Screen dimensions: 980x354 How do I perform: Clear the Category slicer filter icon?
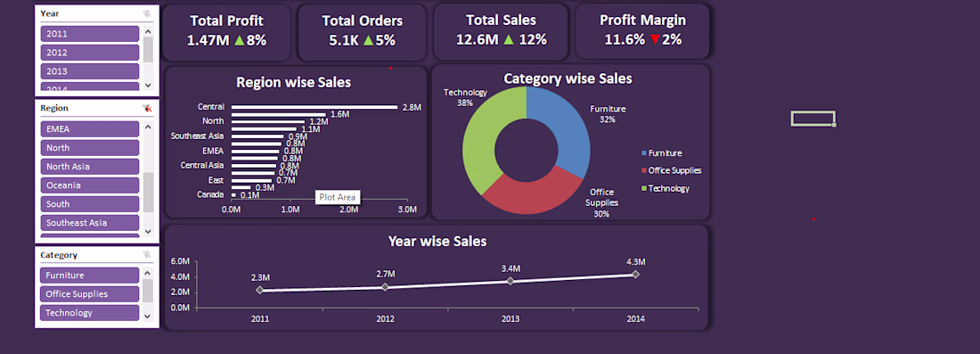(x=147, y=255)
